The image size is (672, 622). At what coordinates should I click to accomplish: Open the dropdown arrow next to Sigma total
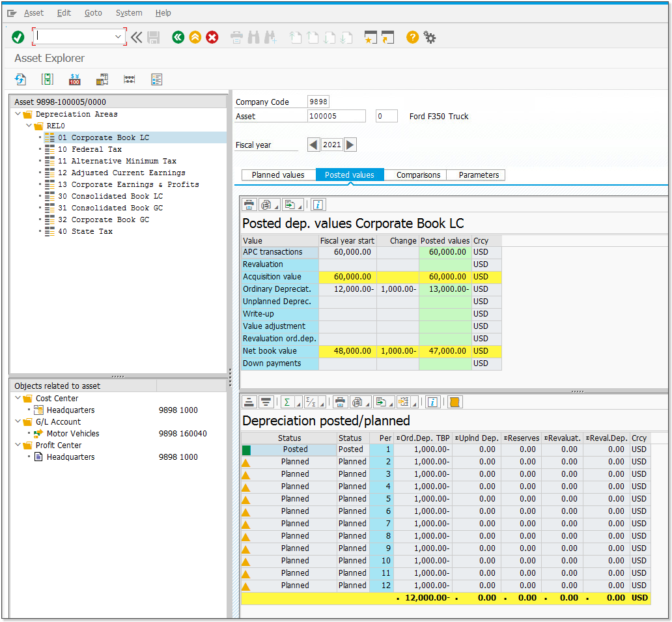pos(298,404)
